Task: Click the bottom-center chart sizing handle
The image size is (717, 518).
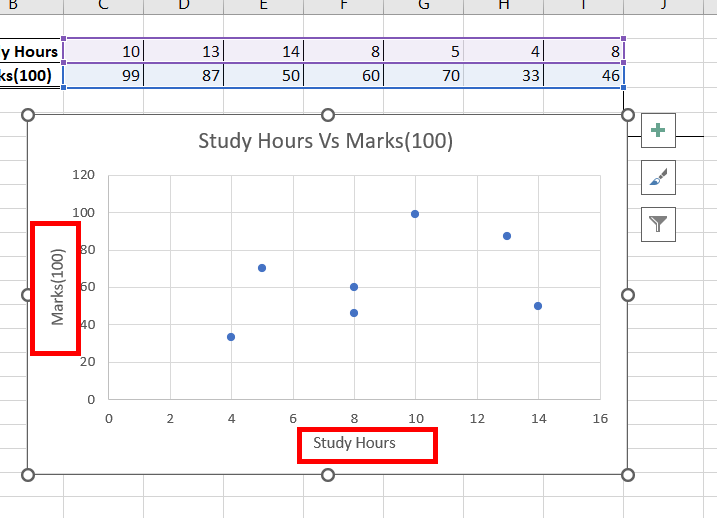Action: pos(328,475)
